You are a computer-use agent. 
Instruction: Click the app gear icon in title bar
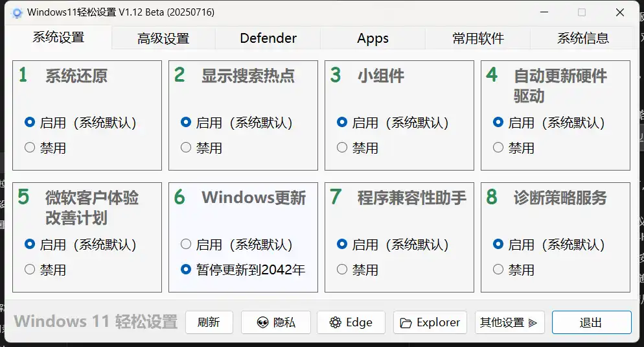point(17,13)
